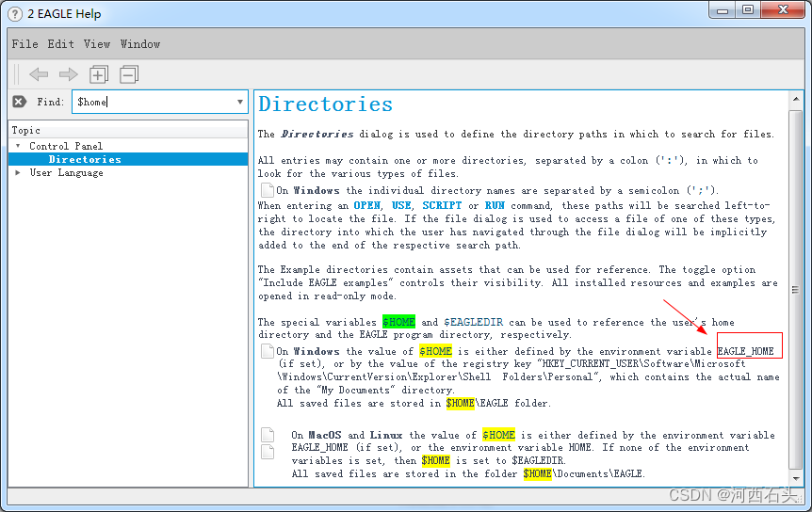Image resolution: width=812 pixels, height=512 pixels.
Task: Follow the RUN command link
Action: point(495,205)
